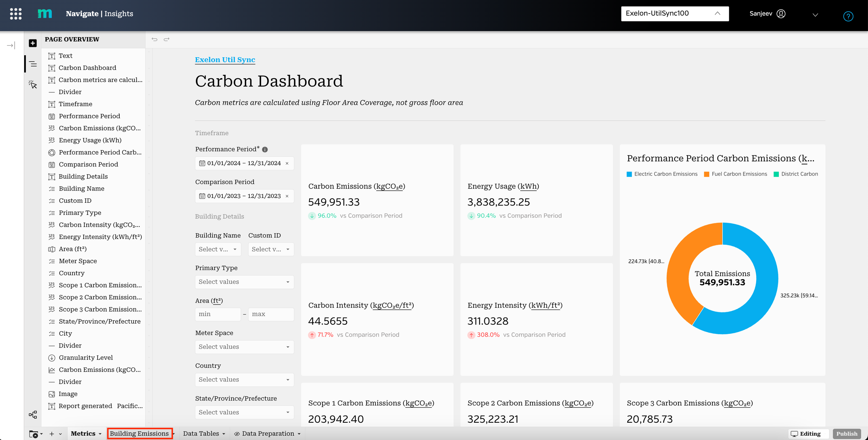Expand the page list chevron next to plus
Screen dimensions: 868x440
click(60, 434)
